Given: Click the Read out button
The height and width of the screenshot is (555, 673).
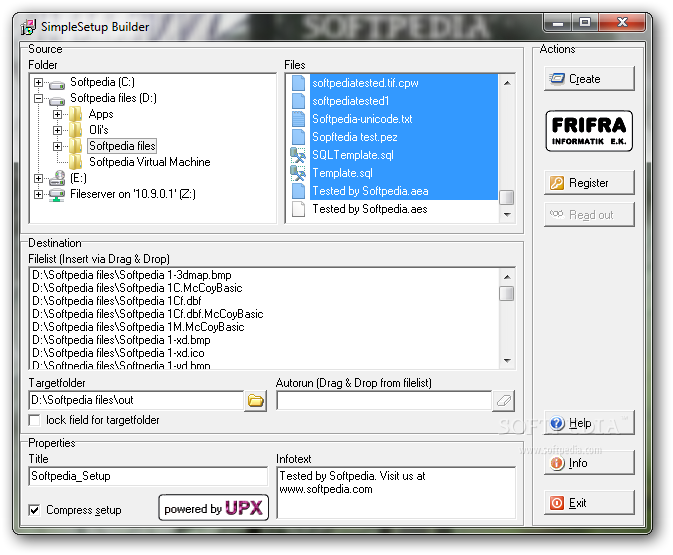Looking at the screenshot, I should click(589, 215).
